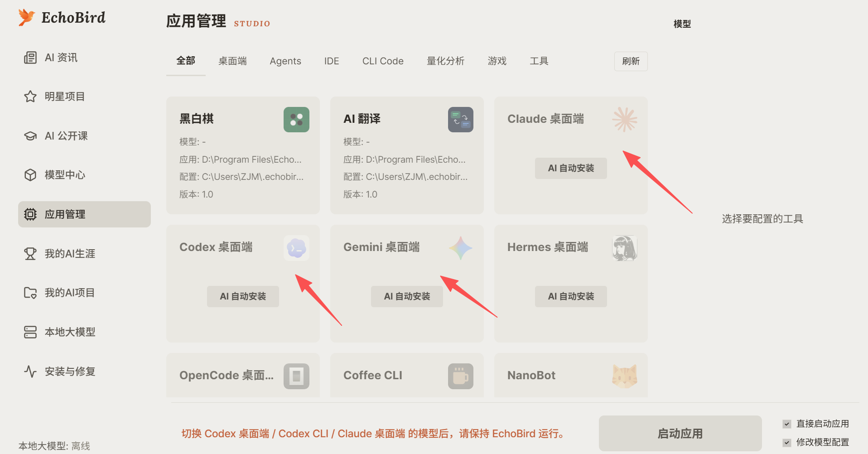Select the Coffee CLI card title
The image size is (868, 454).
coord(373,375)
